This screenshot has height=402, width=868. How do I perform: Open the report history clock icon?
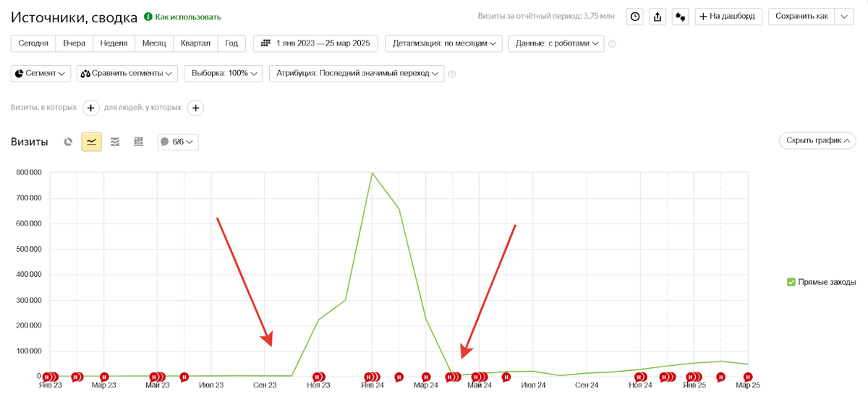click(635, 17)
